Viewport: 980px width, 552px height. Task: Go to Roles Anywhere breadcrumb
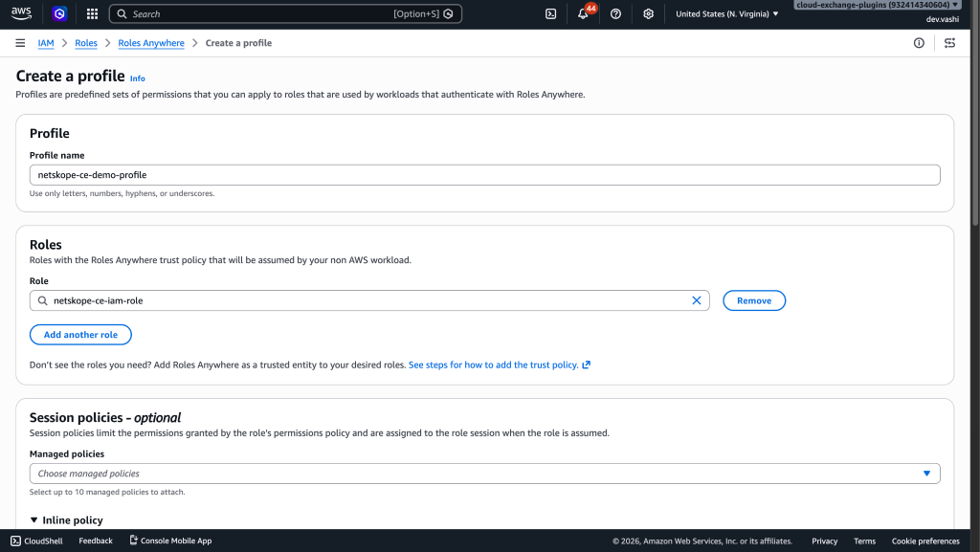[x=151, y=43]
